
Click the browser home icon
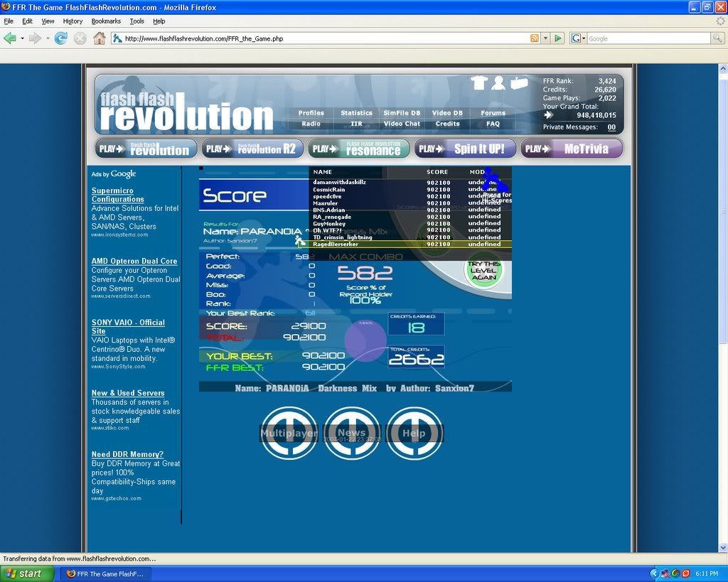100,38
